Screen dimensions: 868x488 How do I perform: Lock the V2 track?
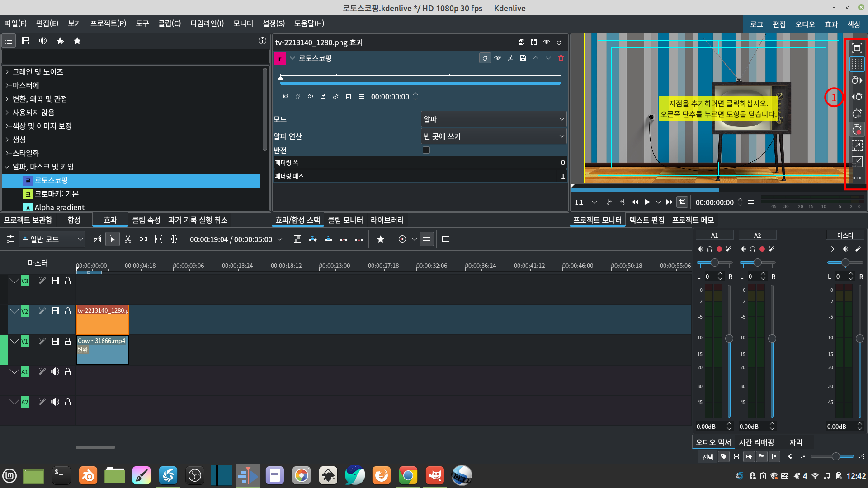point(68,311)
